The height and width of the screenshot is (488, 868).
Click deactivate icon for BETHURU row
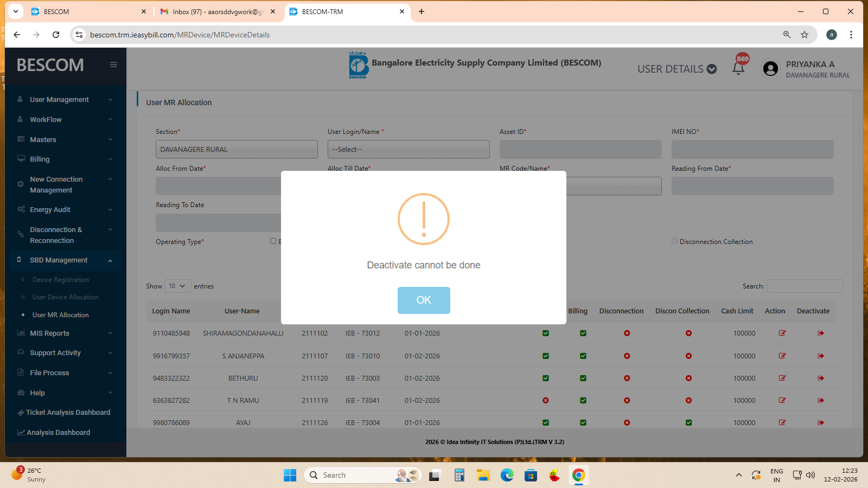820,378
